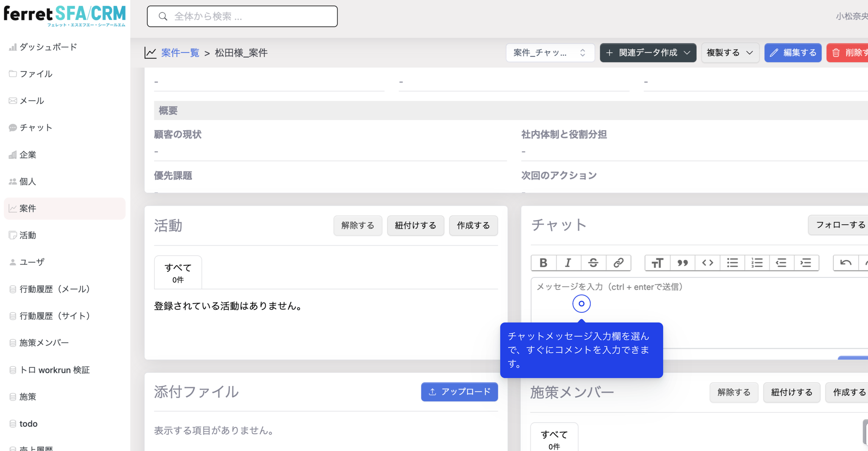Click the 次回のアクション field label

559,175
